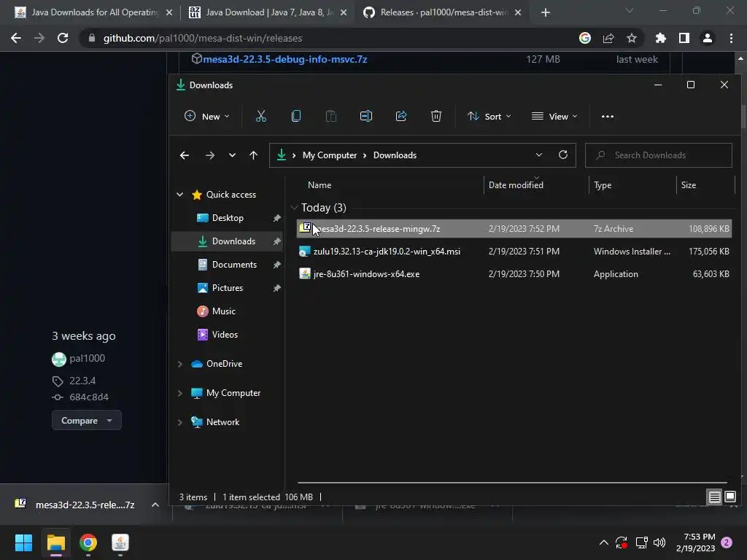747x560 pixels.
Task: Click the Copy icon in Explorer toolbar
Action: [x=296, y=116]
